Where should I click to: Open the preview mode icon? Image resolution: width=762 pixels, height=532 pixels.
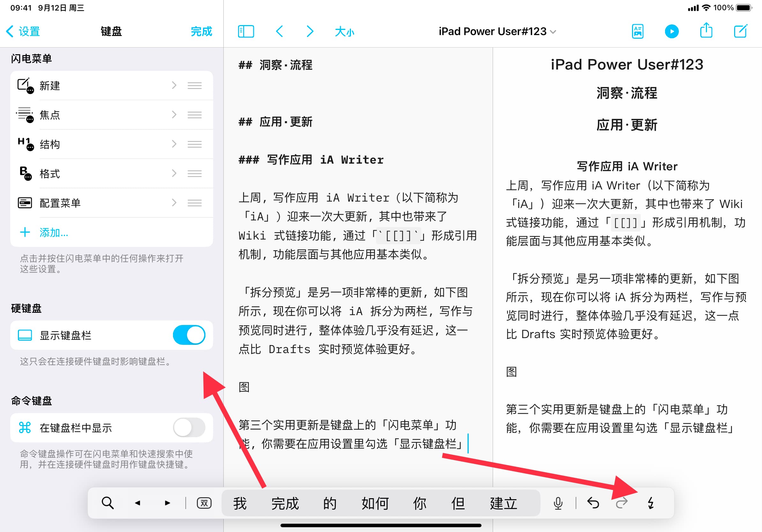(x=638, y=32)
